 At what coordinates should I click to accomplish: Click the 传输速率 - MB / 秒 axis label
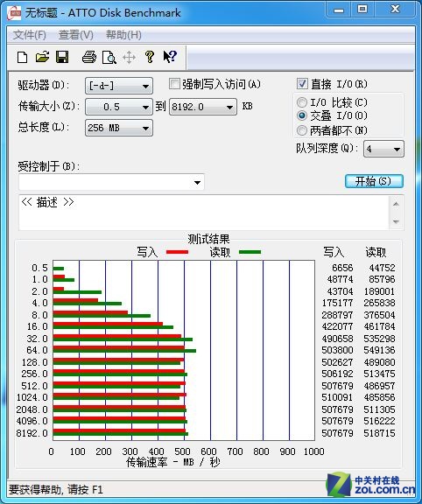(x=173, y=462)
